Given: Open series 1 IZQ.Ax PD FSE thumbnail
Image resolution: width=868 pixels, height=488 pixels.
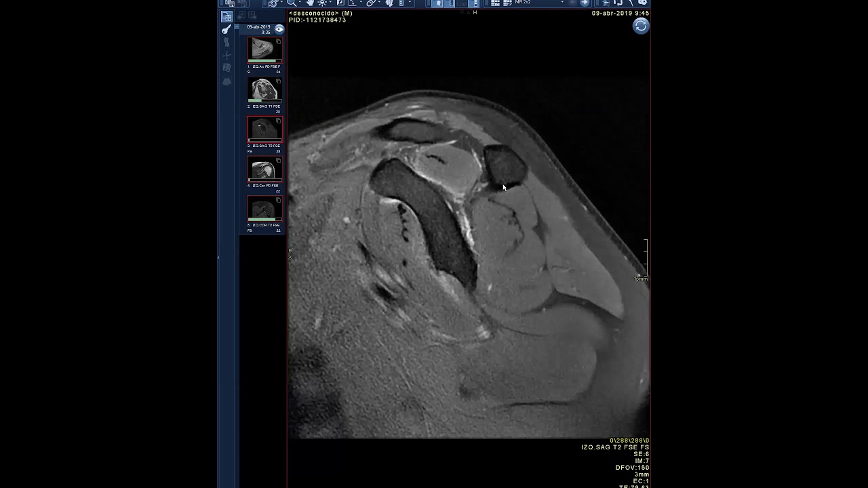Looking at the screenshot, I should click(264, 49).
